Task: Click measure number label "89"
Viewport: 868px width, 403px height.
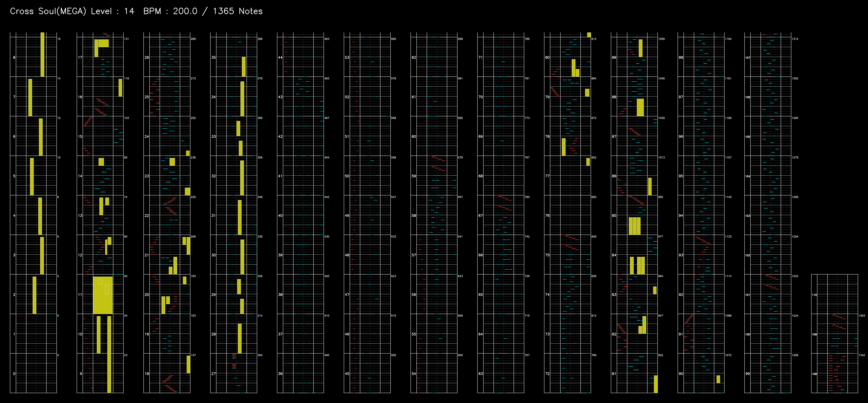Action: pos(614,57)
